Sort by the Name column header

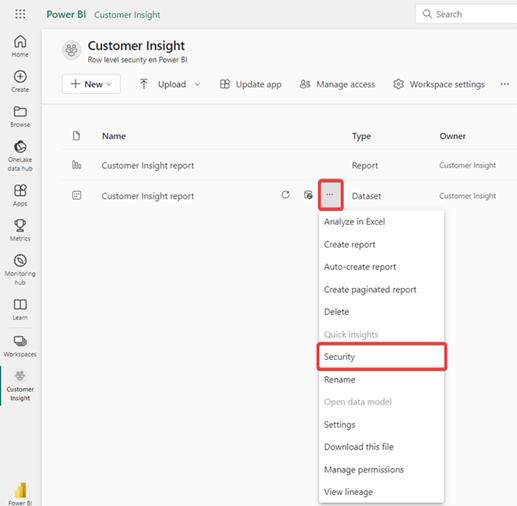point(114,136)
